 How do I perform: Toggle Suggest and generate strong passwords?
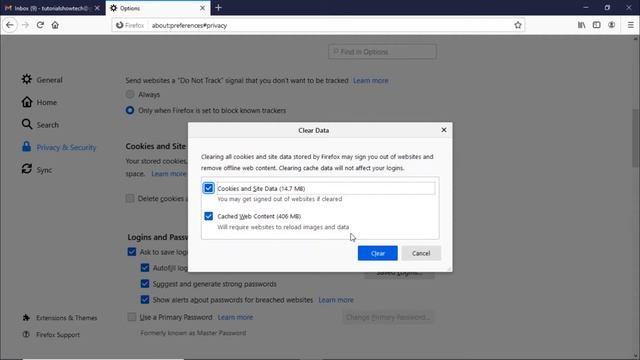145,284
